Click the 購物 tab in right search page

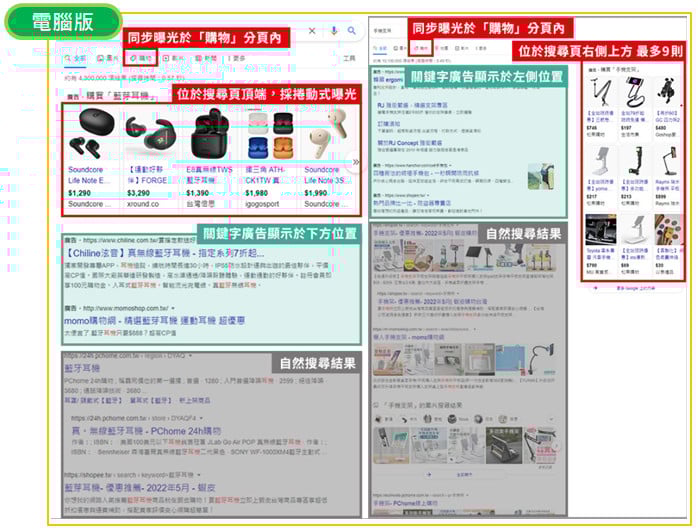point(420,48)
